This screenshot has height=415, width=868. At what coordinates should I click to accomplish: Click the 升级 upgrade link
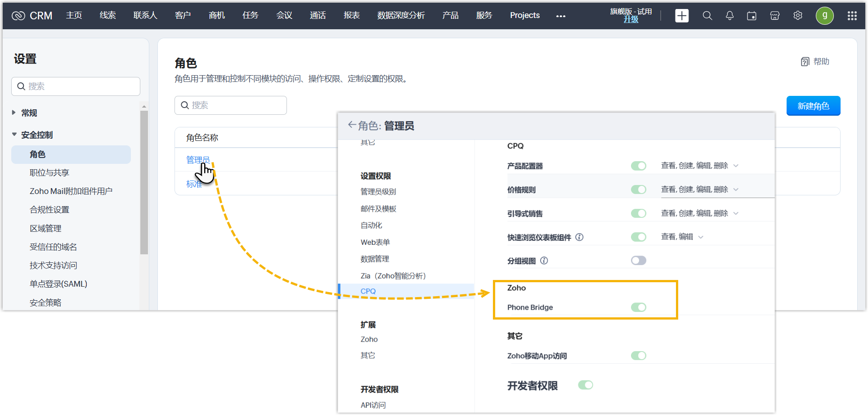(631, 19)
